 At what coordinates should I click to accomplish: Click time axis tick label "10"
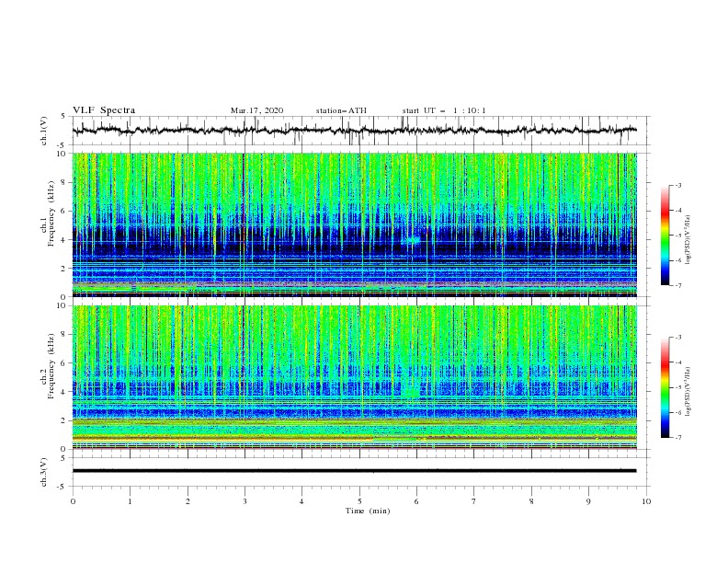pyautogui.click(x=646, y=501)
